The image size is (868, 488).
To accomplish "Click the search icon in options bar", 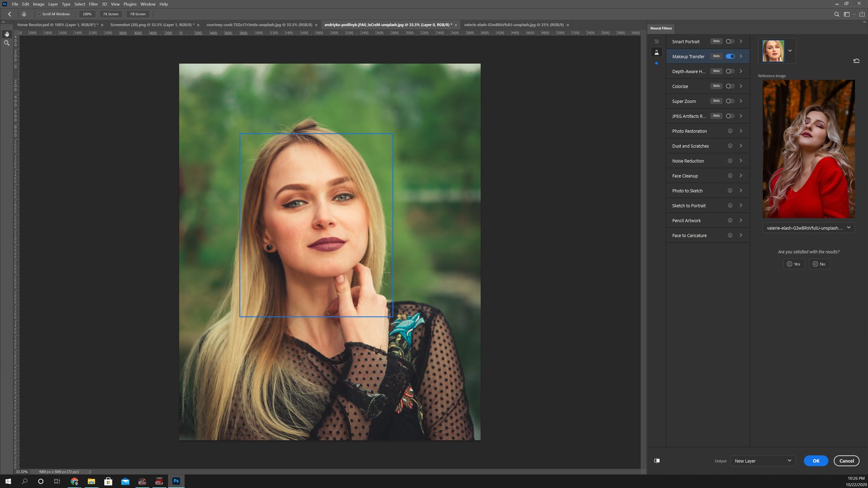I will pos(836,14).
